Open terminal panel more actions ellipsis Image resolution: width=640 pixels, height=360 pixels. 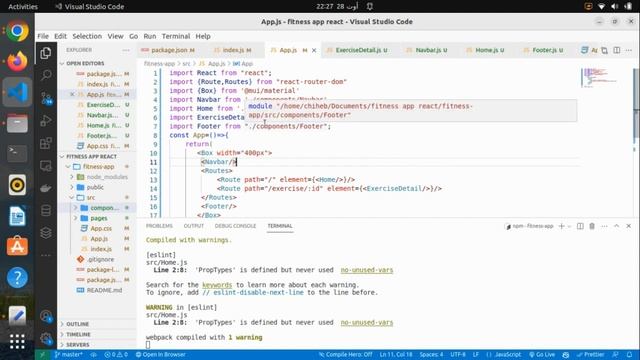604,226
